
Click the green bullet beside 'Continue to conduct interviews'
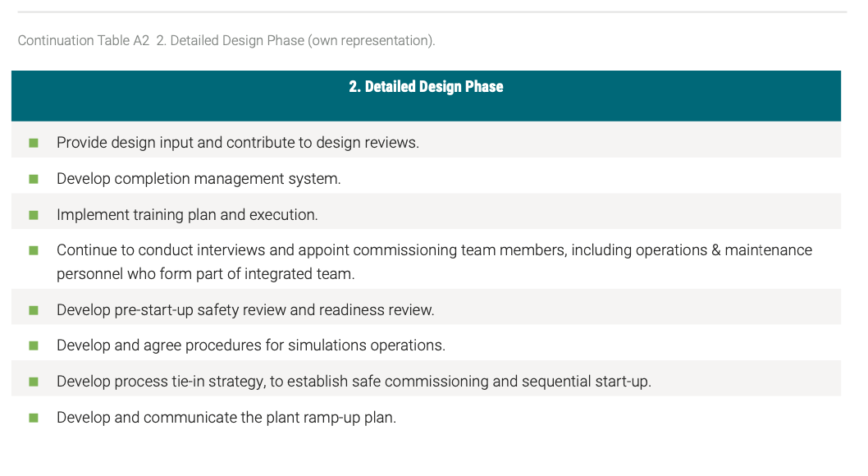point(34,251)
